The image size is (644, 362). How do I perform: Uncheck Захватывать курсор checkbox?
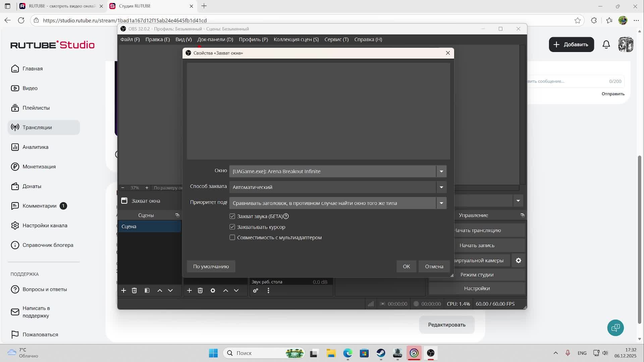pyautogui.click(x=232, y=227)
